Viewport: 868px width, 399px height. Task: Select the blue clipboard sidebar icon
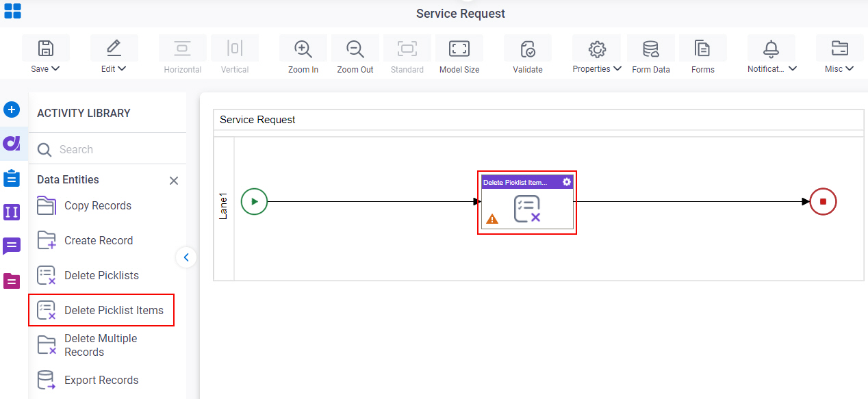coord(12,178)
